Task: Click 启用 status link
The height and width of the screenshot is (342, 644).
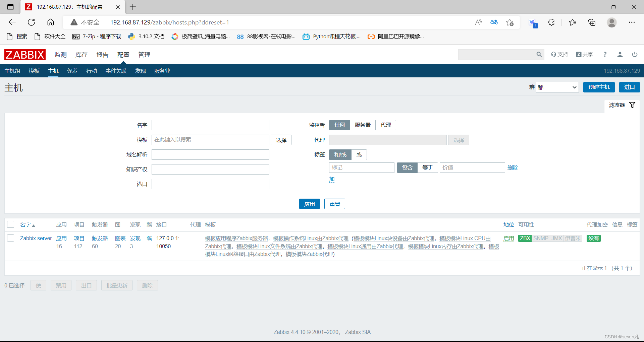Action: 508,238
